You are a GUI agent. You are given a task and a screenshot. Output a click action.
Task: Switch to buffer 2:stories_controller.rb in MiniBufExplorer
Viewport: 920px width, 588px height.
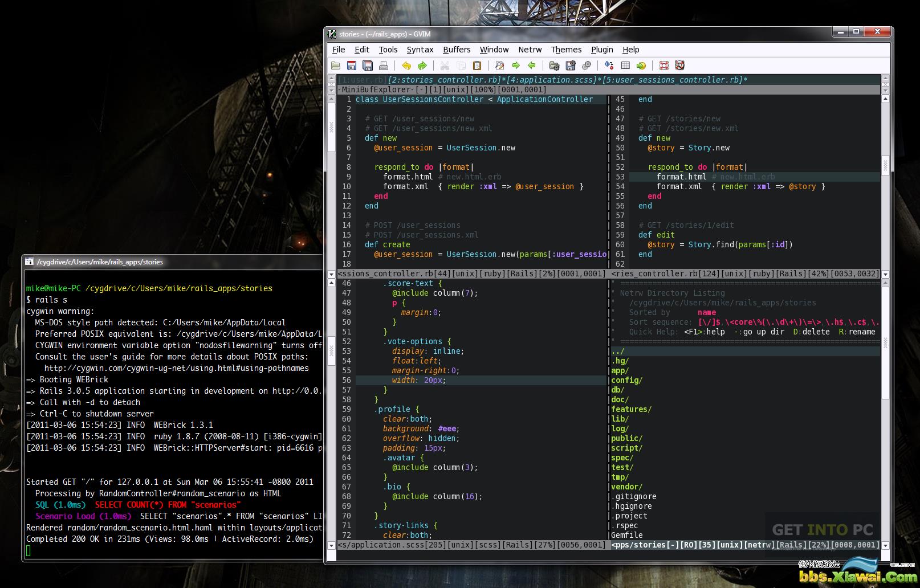point(445,80)
